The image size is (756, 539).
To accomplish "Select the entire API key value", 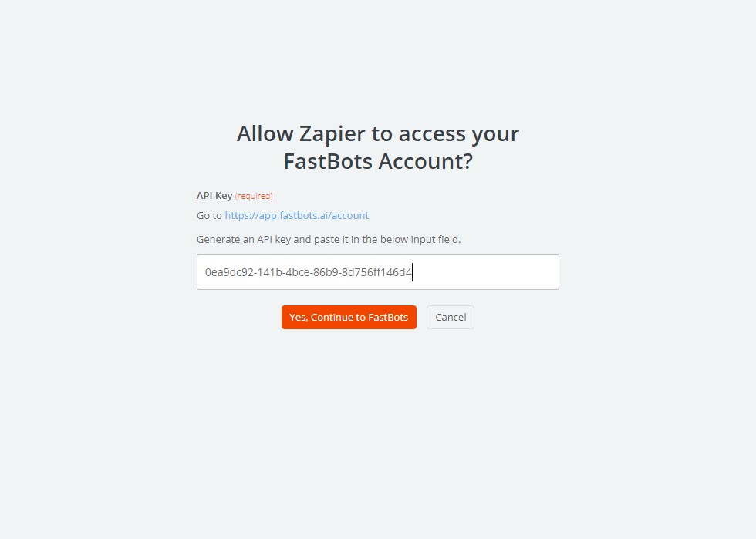I will point(306,272).
